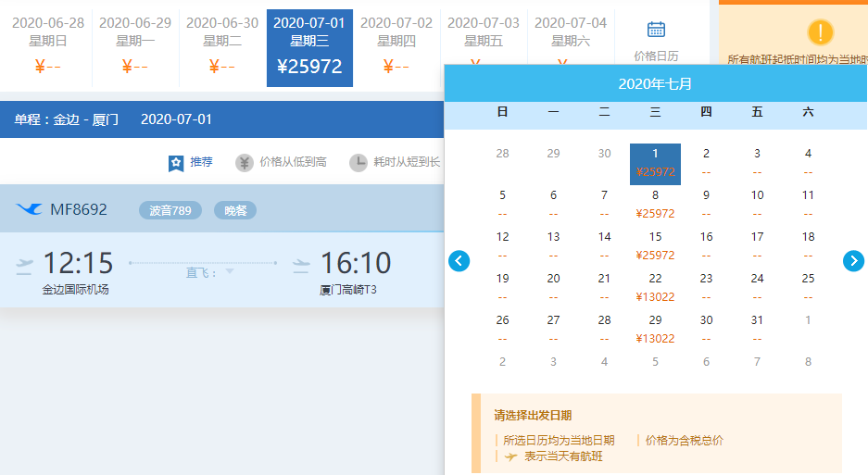Go to next month in calendar
Image resolution: width=868 pixels, height=475 pixels.
(x=853, y=261)
